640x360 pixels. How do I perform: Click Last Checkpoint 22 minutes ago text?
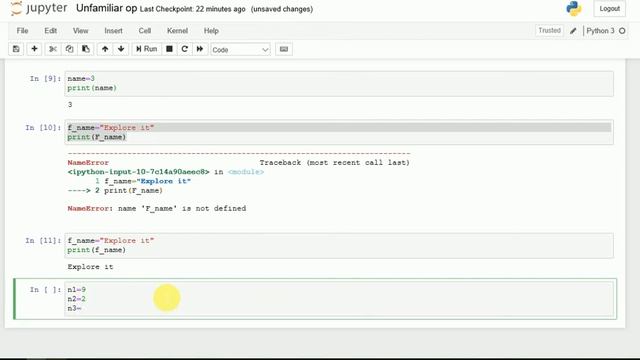click(193, 9)
